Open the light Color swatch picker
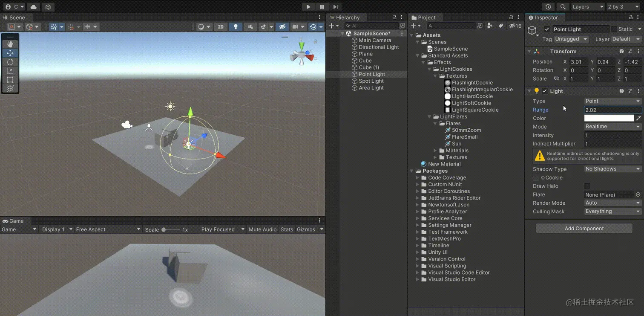644x316 pixels. click(609, 118)
